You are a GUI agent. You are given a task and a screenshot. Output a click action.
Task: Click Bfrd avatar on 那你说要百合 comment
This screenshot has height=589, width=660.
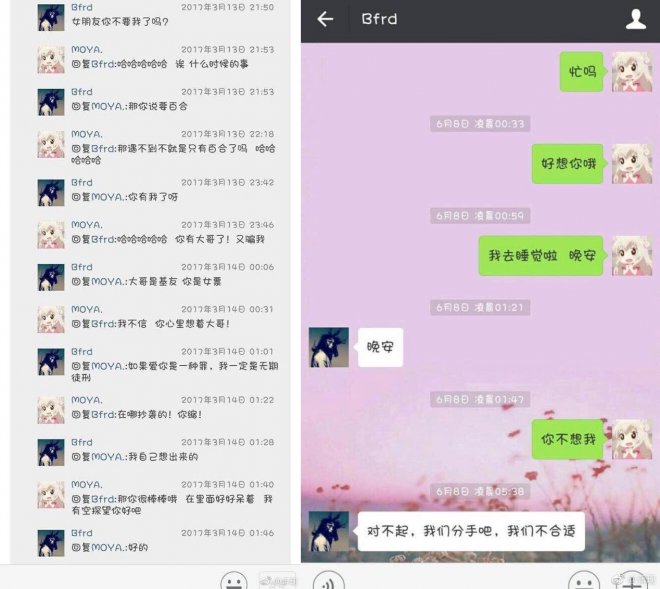click(x=51, y=102)
